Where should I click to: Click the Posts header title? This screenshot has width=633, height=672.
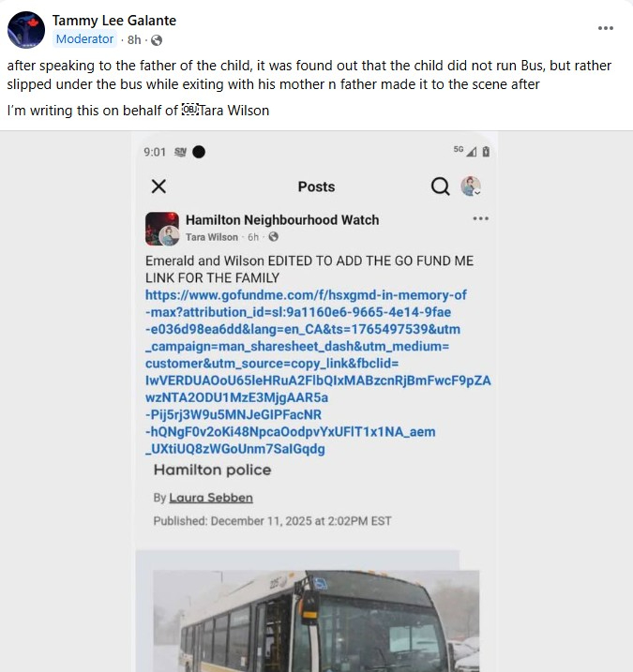316,187
